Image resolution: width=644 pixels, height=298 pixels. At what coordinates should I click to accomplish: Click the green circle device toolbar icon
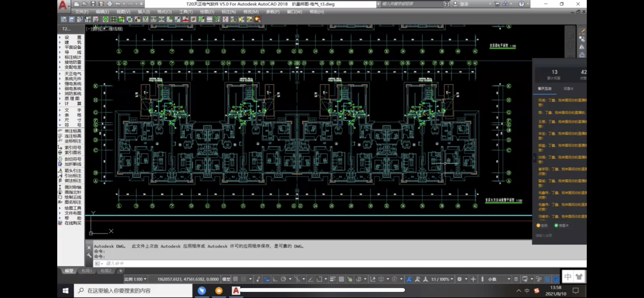click(106, 19)
